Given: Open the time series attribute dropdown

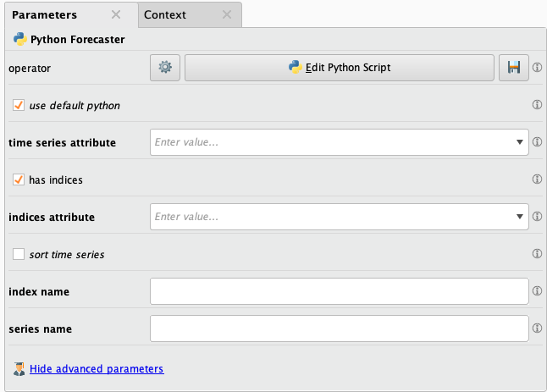Looking at the screenshot, I should coord(519,142).
